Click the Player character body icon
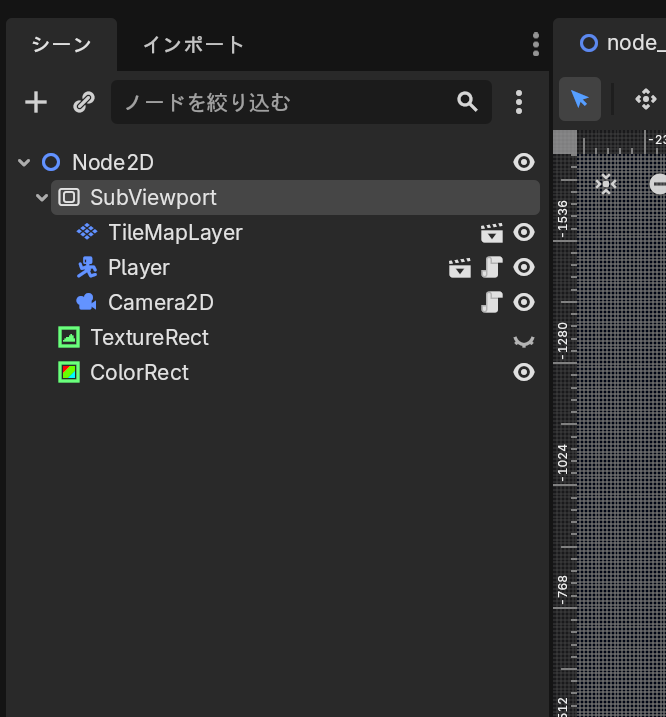 pyautogui.click(x=87, y=268)
